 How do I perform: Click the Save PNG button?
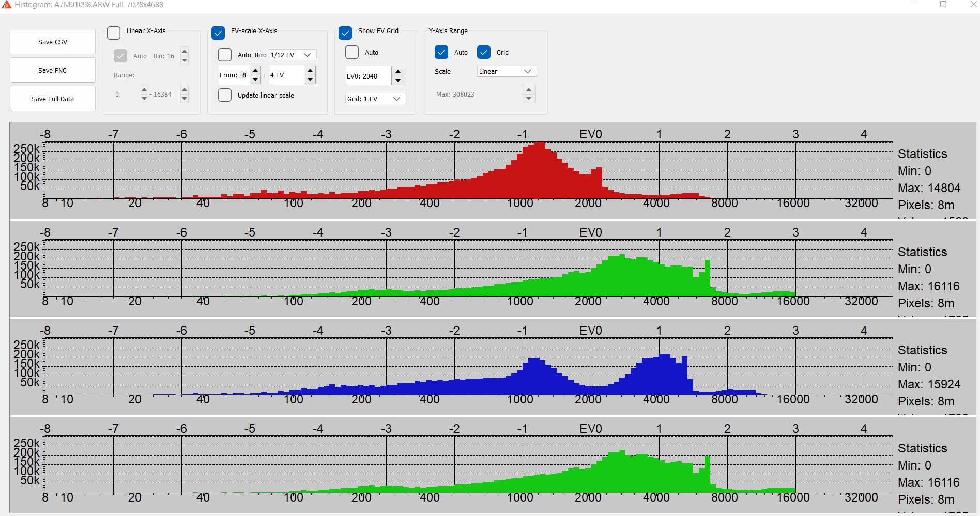click(52, 70)
